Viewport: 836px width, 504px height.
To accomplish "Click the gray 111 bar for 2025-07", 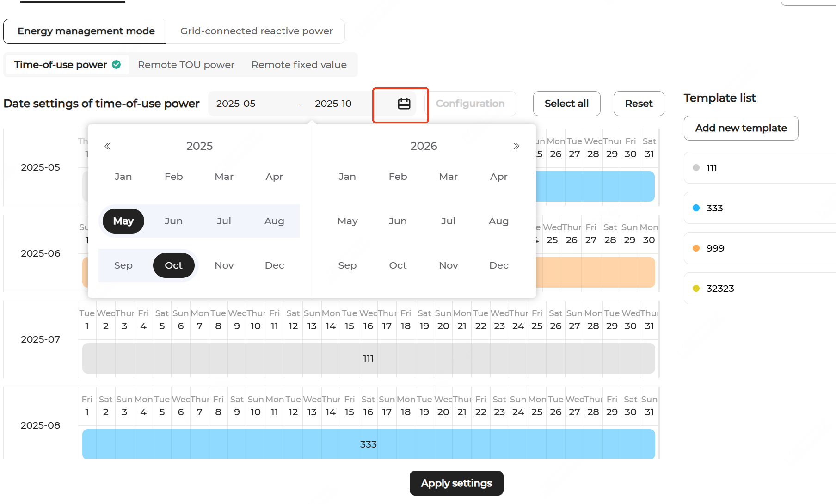I will coord(368,358).
